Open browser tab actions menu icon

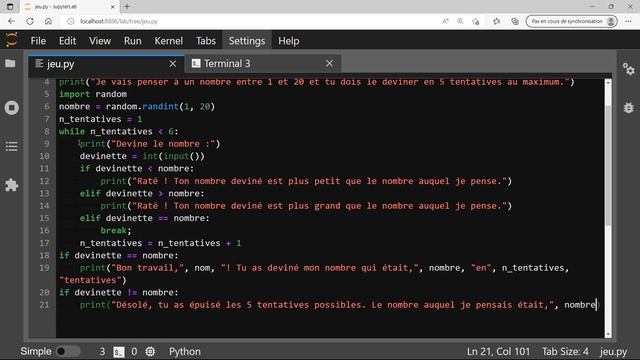(10, 7)
